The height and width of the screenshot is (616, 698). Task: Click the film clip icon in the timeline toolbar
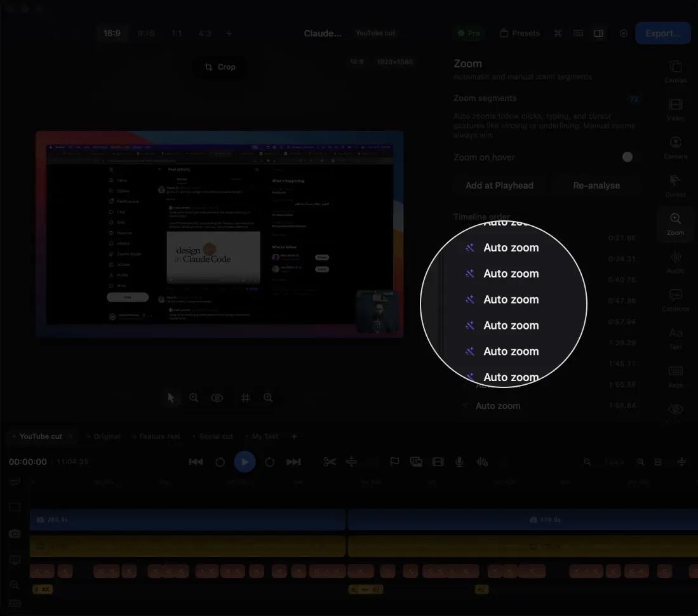pyautogui.click(x=438, y=462)
